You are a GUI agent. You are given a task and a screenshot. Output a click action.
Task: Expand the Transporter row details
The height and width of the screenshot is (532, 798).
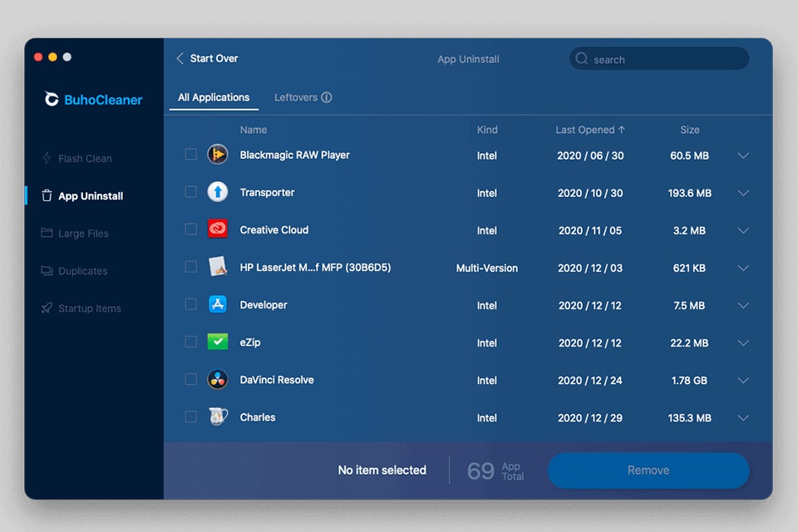(x=743, y=193)
